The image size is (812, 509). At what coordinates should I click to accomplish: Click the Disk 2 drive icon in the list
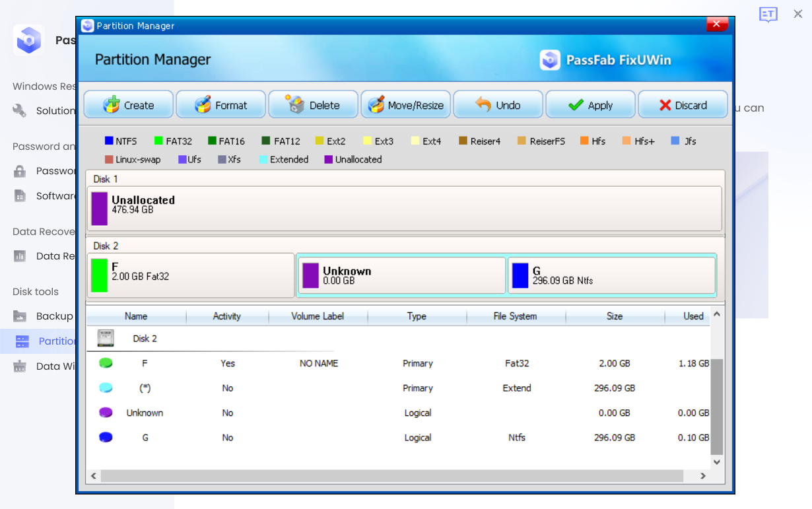(106, 338)
